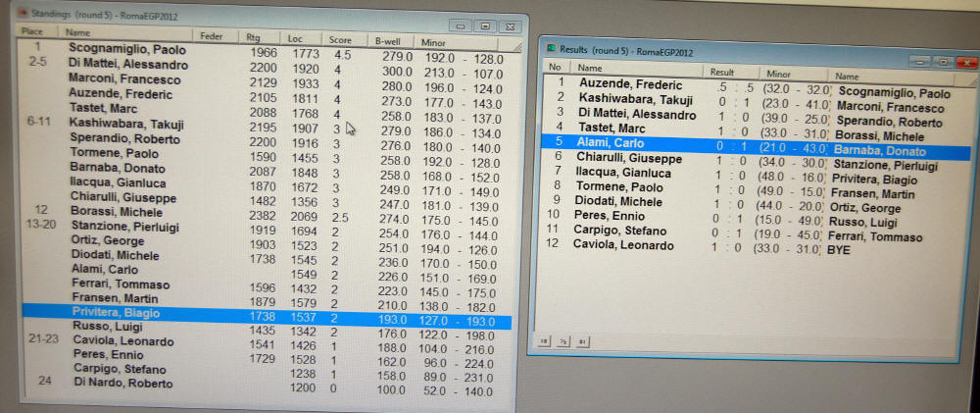
Task: Click BYE entry in Results row 12
Action: (x=838, y=250)
